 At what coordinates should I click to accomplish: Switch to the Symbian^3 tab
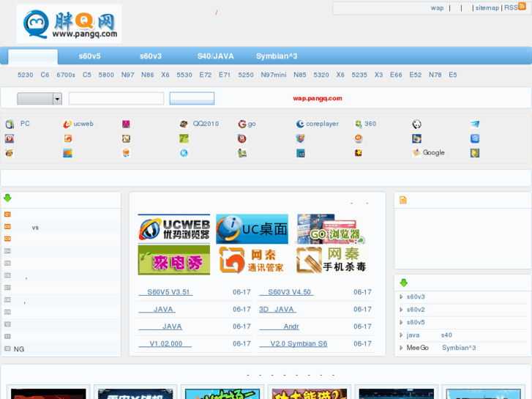pos(277,56)
